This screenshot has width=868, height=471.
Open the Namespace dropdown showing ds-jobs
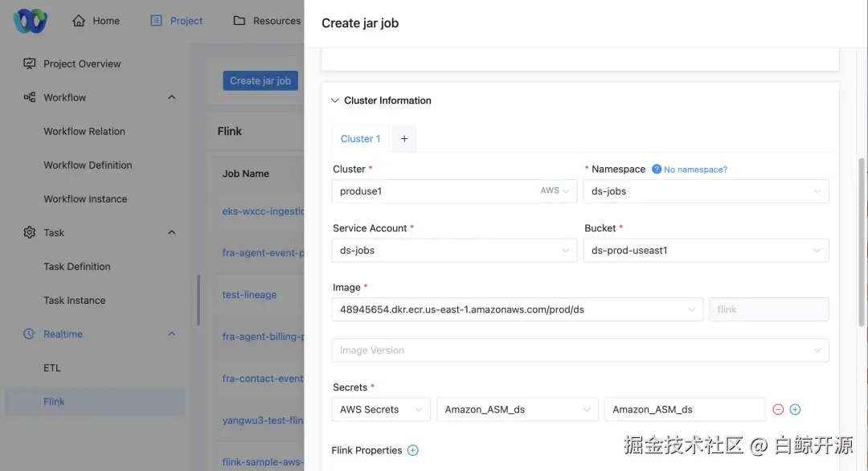click(706, 191)
